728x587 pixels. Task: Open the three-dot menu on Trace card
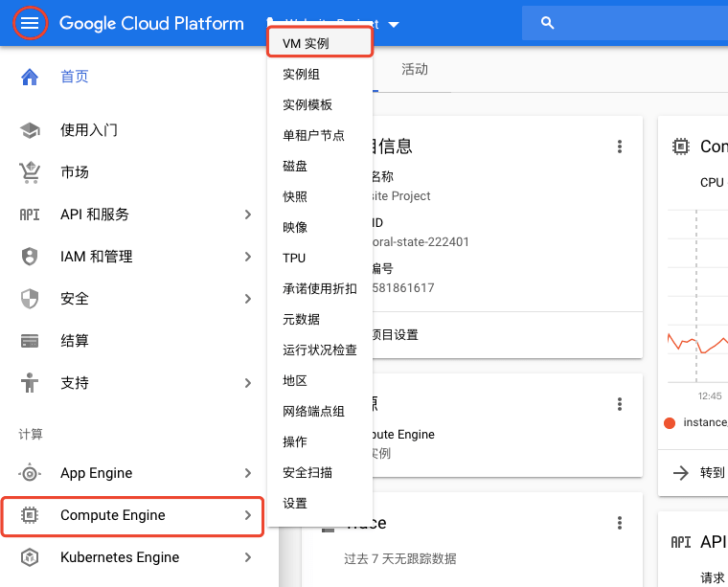click(x=620, y=523)
